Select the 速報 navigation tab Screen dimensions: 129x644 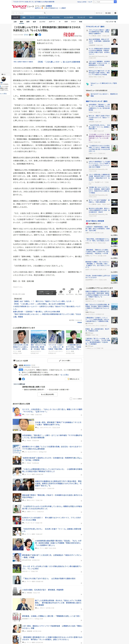pos(24,17)
